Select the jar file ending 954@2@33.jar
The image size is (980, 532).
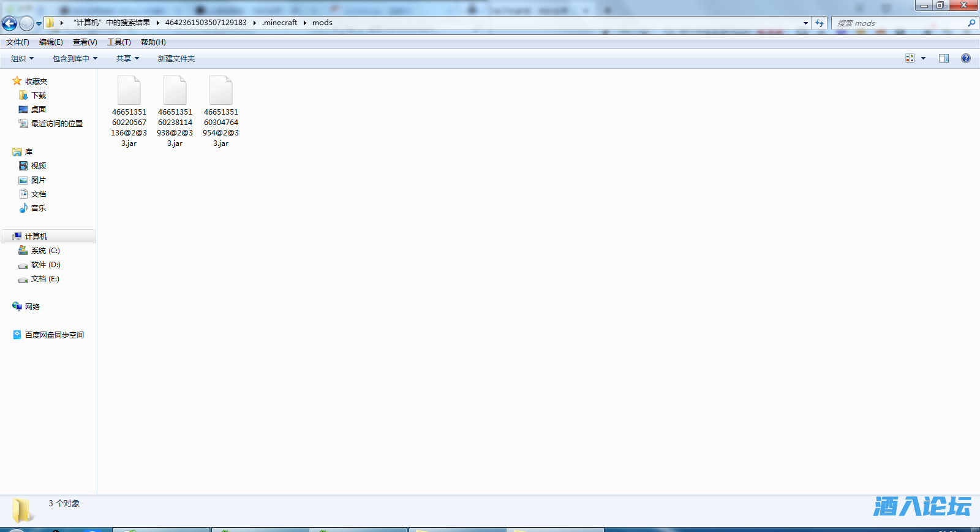click(221, 112)
